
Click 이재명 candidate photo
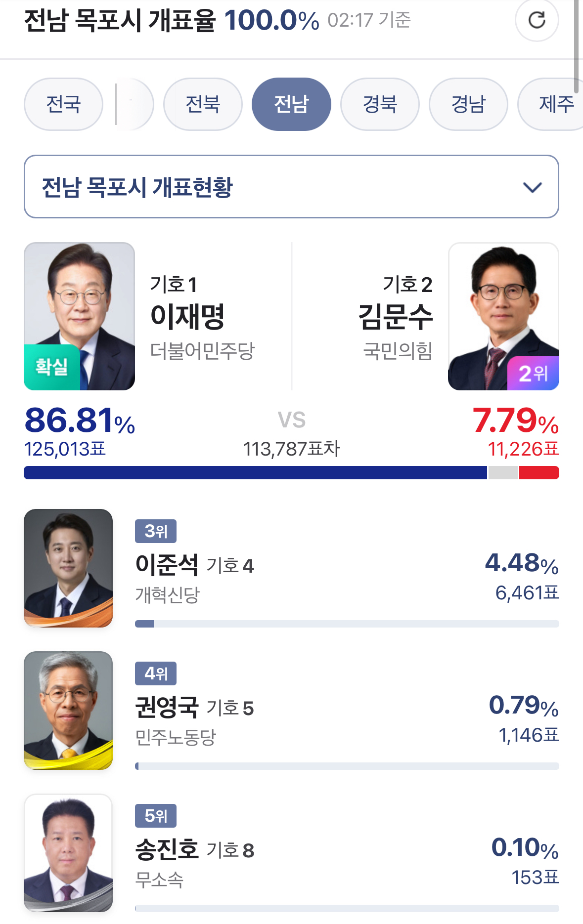point(79,316)
